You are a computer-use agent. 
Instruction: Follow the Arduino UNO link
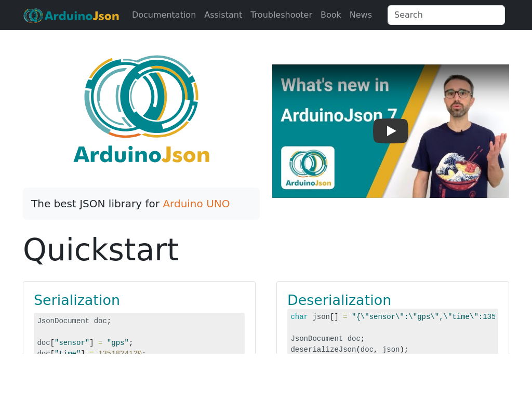[196, 204]
